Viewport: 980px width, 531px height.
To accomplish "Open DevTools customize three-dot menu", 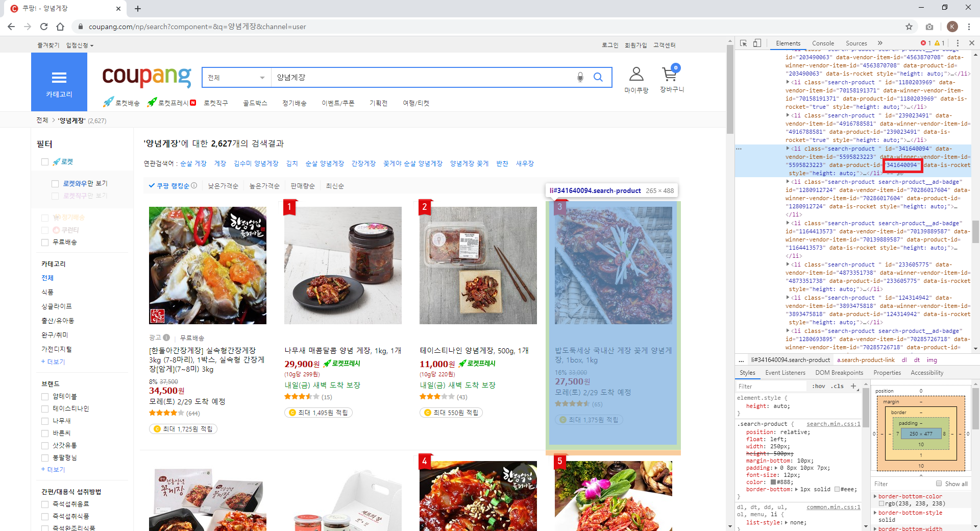I will click(958, 43).
